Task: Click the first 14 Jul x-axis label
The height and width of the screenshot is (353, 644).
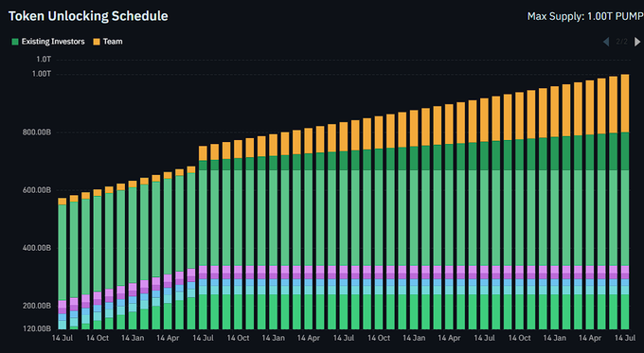Action: 63,338
